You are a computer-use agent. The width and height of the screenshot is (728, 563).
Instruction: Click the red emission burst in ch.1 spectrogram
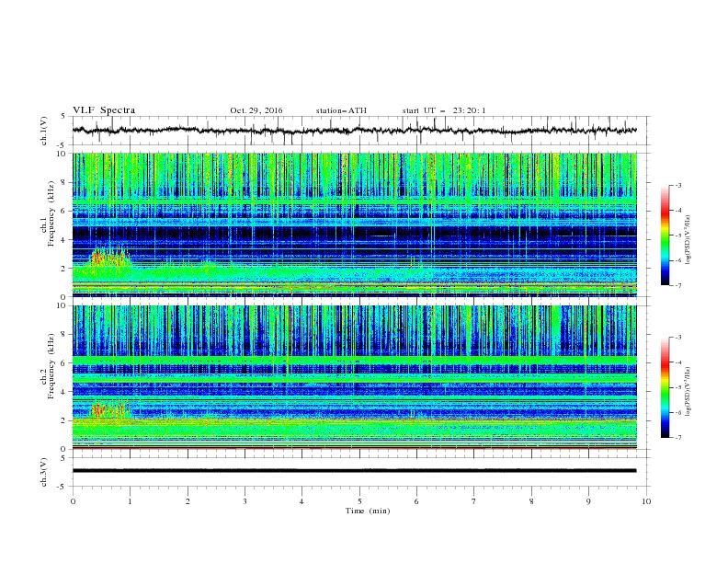point(109,258)
